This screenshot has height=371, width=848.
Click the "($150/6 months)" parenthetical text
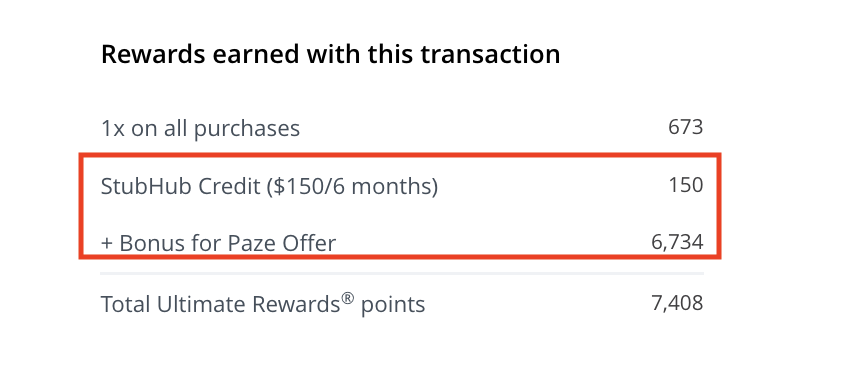pos(352,187)
